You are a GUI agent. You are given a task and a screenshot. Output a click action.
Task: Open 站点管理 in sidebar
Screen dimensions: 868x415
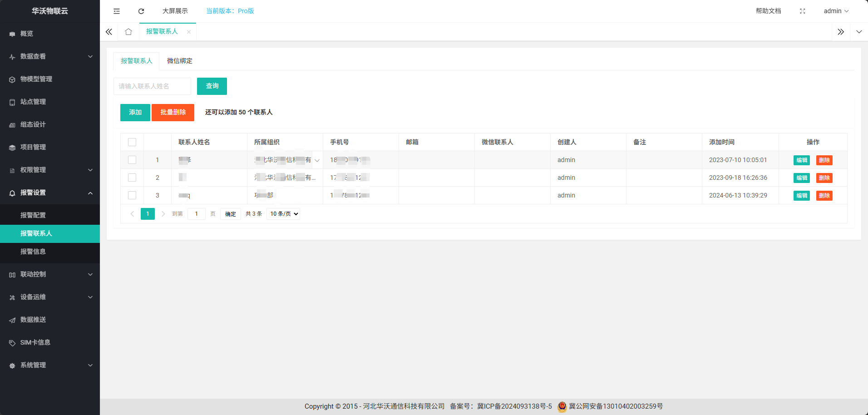click(50, 102)
